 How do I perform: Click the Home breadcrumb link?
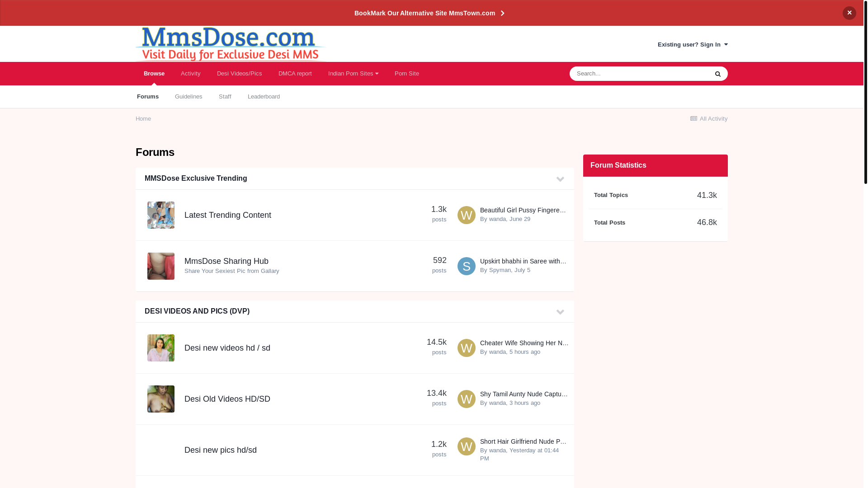(143, 119)
